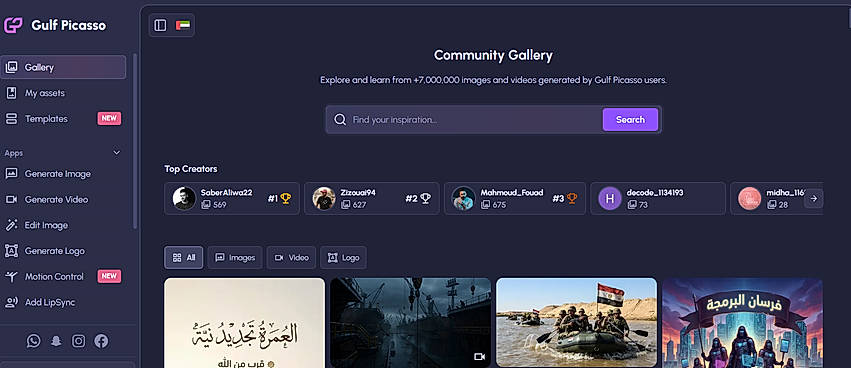851x368 pixels.
Task: Open Add LipSync app
Action: tap(63, 302)
